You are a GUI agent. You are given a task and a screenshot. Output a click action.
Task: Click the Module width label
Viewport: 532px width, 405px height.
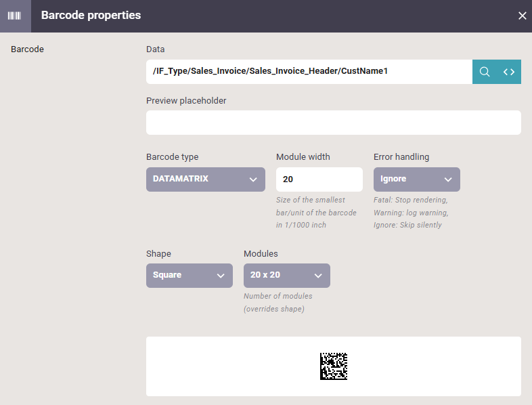point(303,157)
